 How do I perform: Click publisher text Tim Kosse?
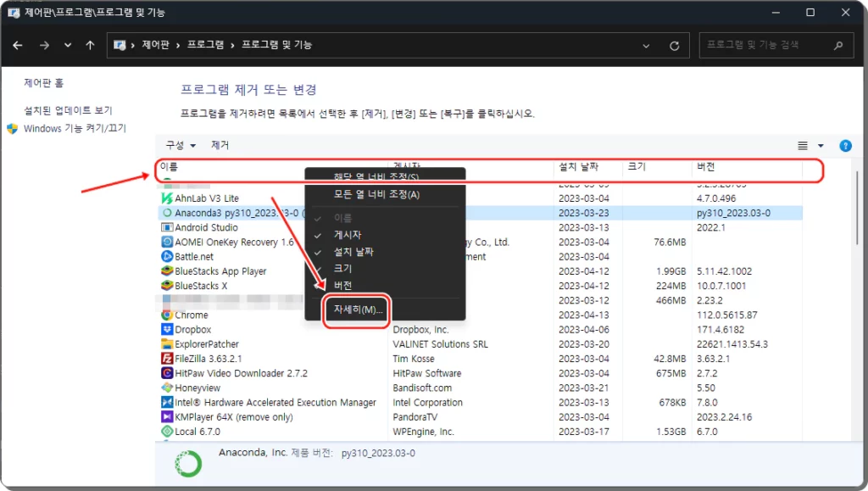[414, 359]
